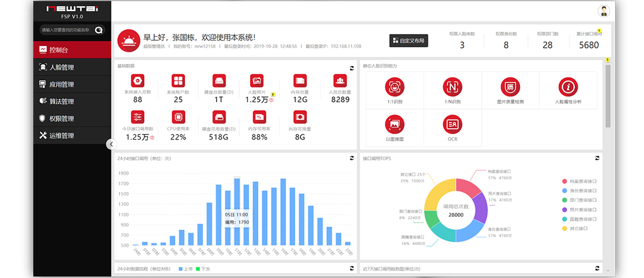Refresh the 基础数据 panel
This screenshot has width=644, height=278.
[x=351, y=68]
